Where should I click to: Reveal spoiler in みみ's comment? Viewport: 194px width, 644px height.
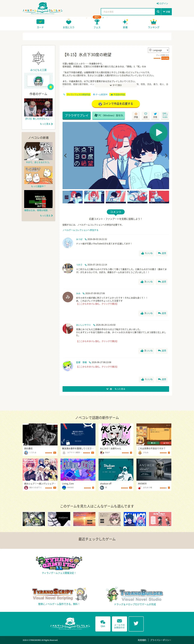pos(97,304)
